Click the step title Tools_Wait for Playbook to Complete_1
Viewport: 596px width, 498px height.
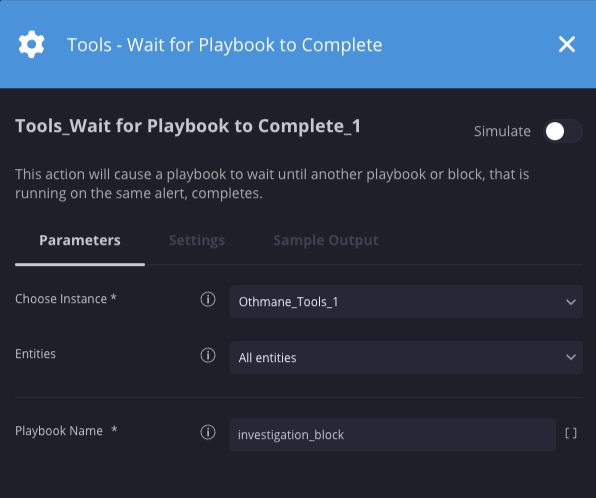click(188, 126)
